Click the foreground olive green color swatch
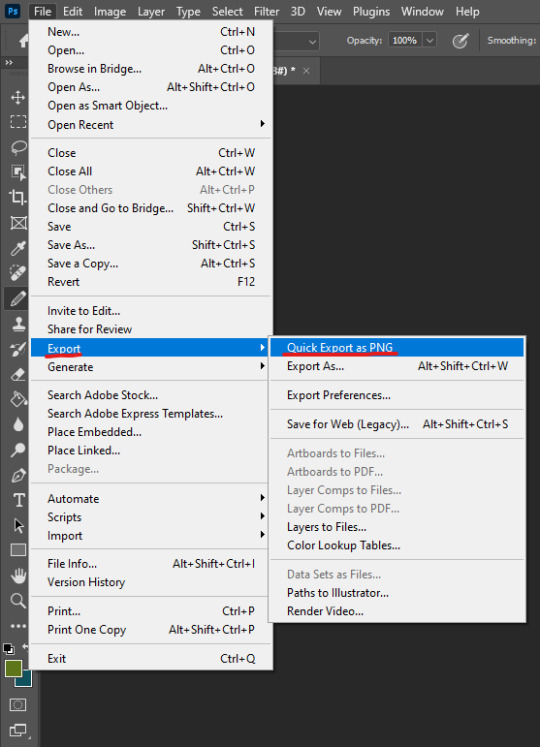Viewport: 540px width, 747px height. coord(13,668)
